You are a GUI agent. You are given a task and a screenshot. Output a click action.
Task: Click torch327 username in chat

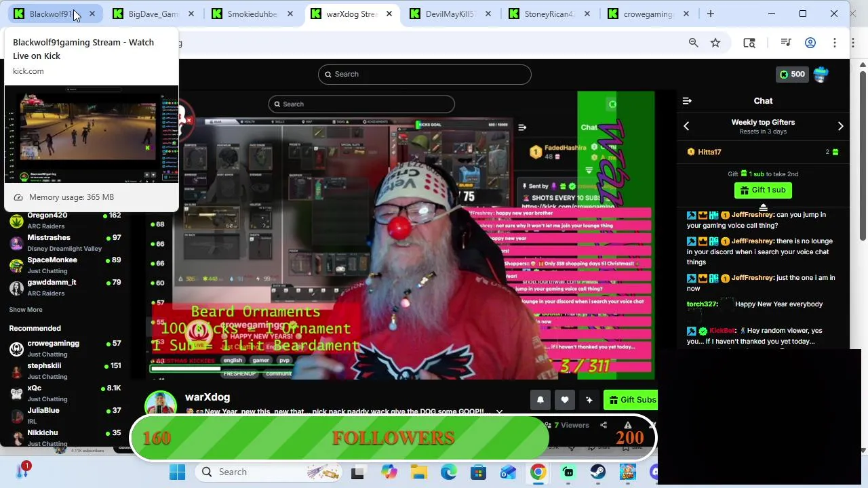(702, 304)
